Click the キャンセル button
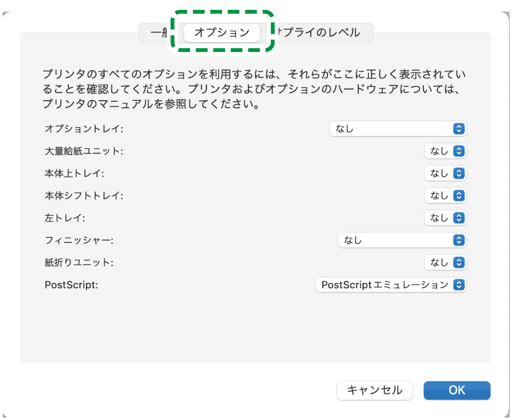The width and height of the screenshot is (513, 420). tap(375, 391)
